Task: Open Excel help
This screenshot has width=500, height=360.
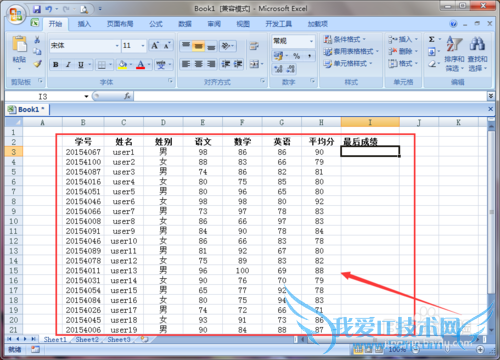Action: [453, 24]
